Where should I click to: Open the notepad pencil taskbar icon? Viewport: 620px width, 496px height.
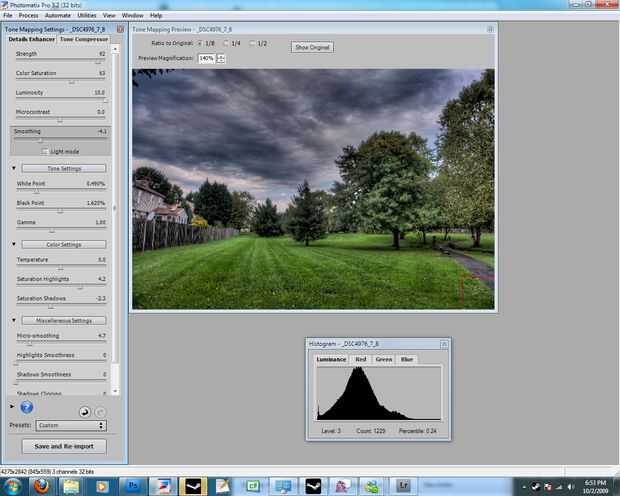223,487
